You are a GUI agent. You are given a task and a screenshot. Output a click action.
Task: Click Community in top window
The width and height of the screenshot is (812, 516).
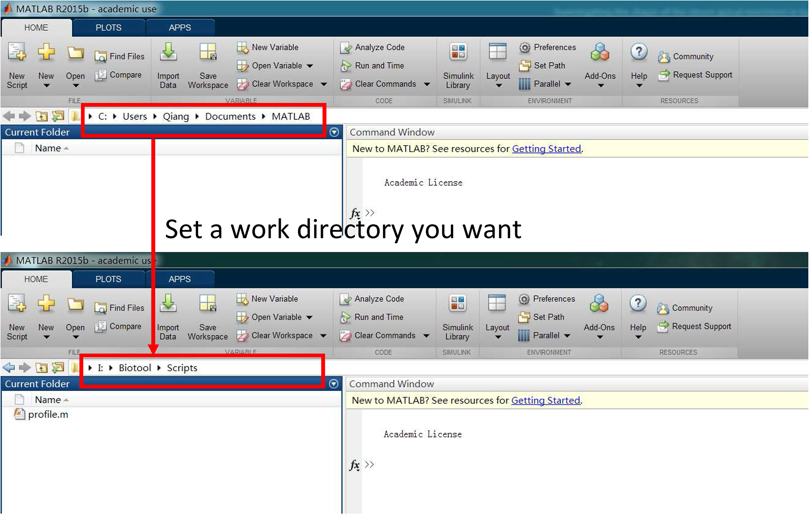(x=686, y=56)
